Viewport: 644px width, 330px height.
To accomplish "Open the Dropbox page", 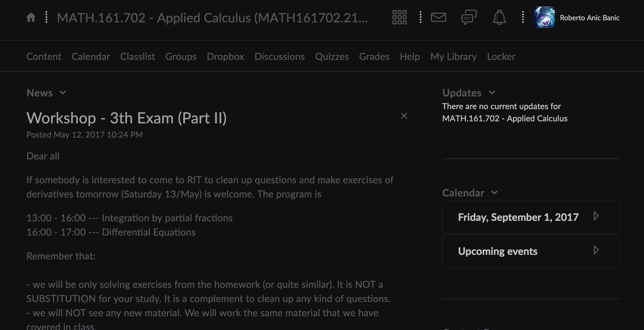I will click(x=225, y=56).
